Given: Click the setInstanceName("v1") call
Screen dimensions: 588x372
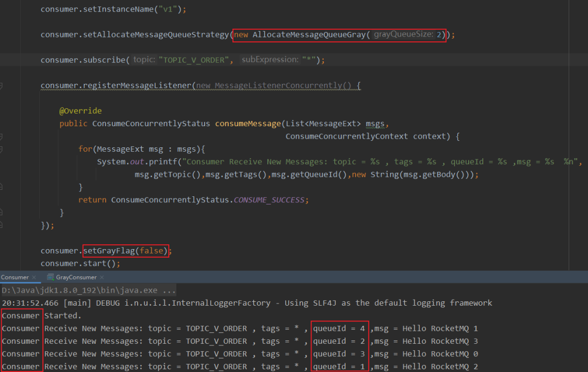Looking at the screenshot, I should (132, 9).
